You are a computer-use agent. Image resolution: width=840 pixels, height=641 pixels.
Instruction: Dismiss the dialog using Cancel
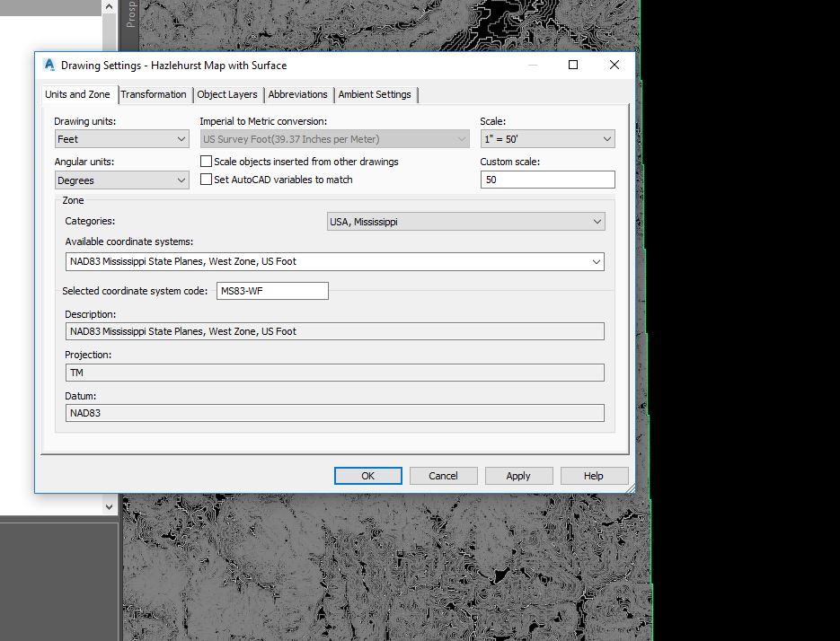(x=443, y=475)
